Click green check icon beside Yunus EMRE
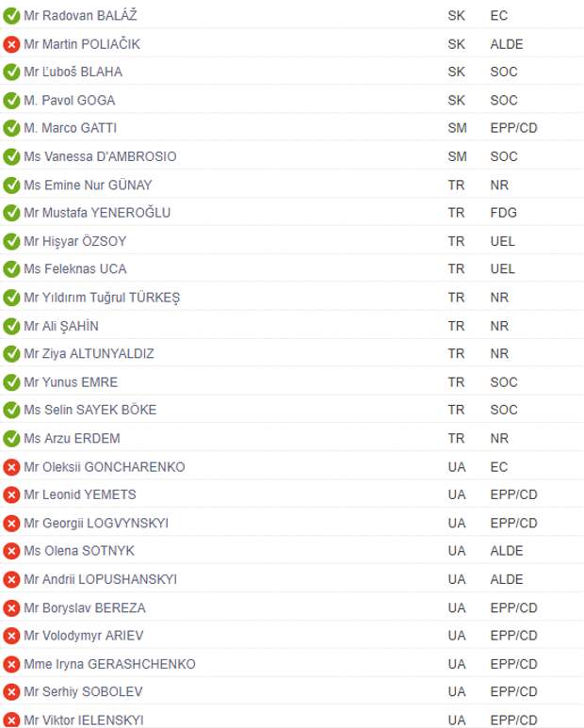This screenshot has height=728, width=584. tap(11, 382)
